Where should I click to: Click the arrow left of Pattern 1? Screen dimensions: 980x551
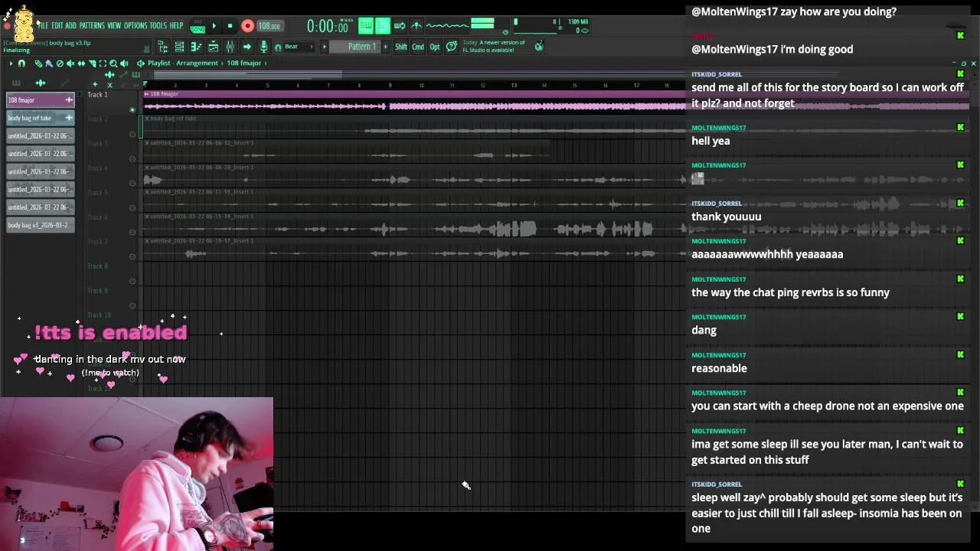click(x=324, y=47)
